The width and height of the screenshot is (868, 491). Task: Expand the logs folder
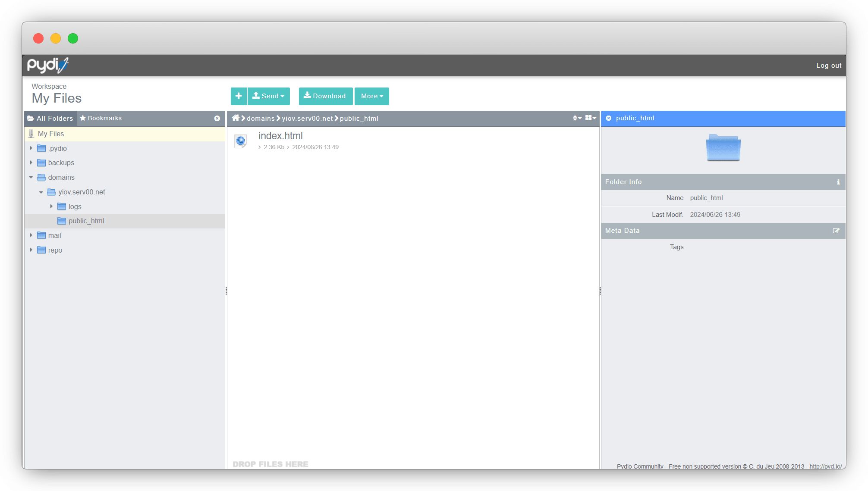pos(51,206)
